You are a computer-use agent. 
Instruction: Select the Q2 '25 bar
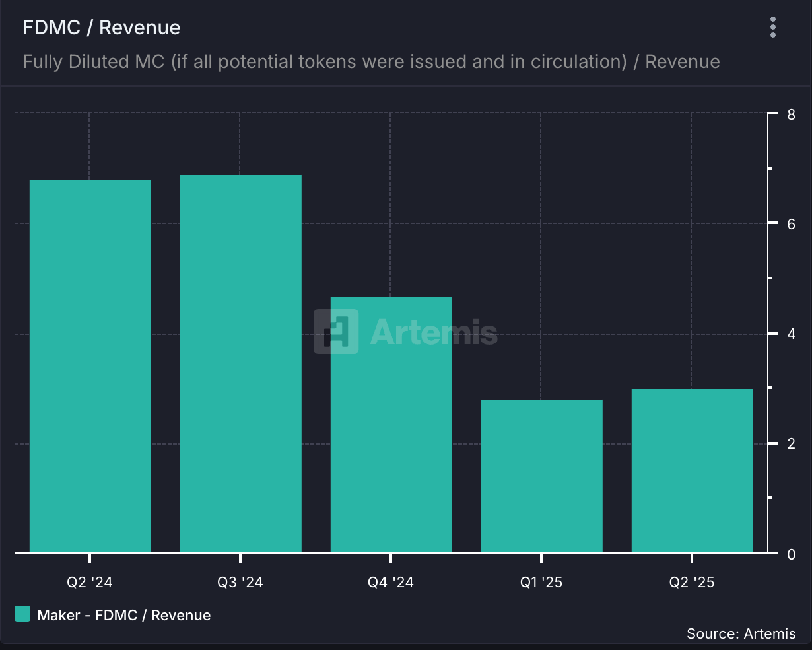pos(693,470)
